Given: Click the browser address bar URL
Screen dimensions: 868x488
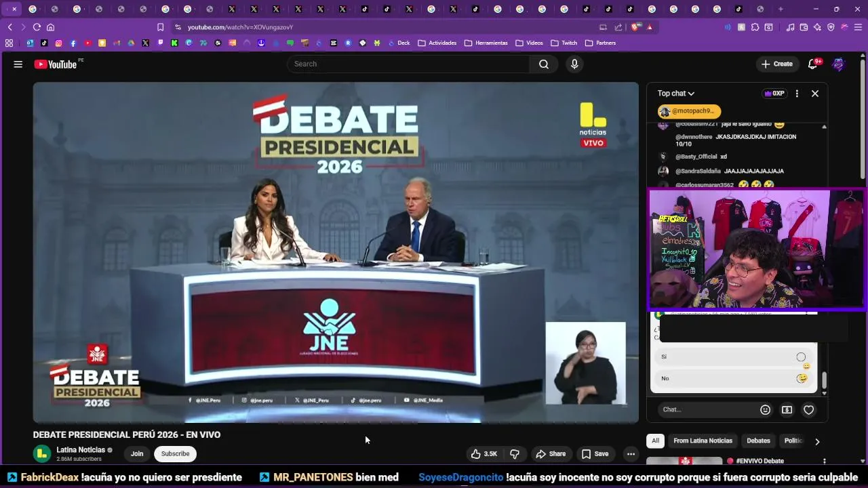Looking at the screenshot, I should coord(240,27).
